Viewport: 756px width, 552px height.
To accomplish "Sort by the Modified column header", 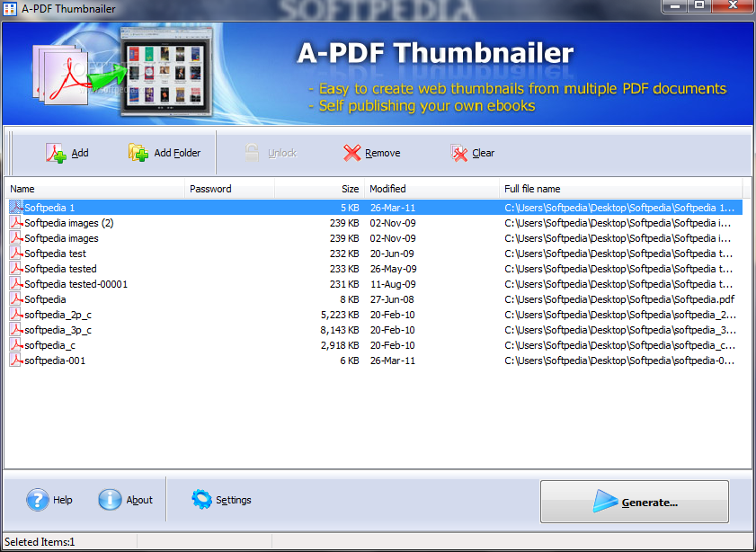I will 431,189.
